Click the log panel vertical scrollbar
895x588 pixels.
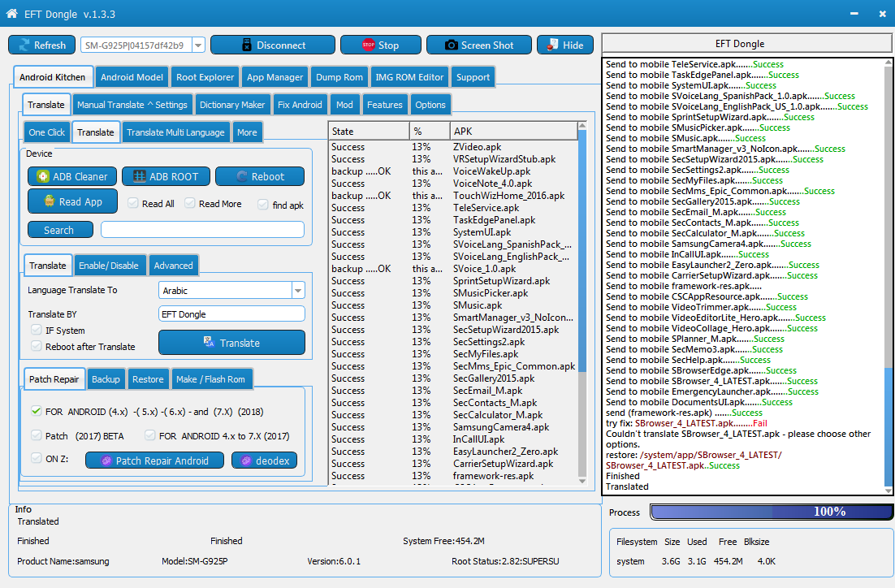click(889, 276)
